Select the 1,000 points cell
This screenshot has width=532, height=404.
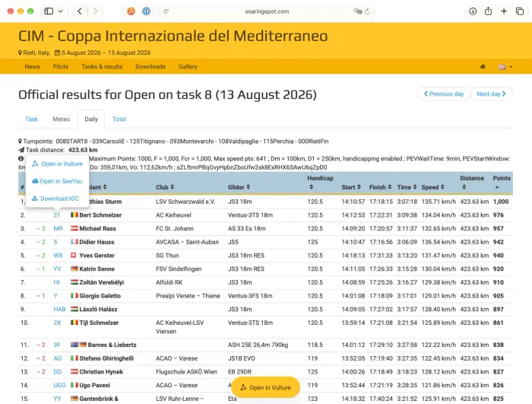[x=501, y=202]
